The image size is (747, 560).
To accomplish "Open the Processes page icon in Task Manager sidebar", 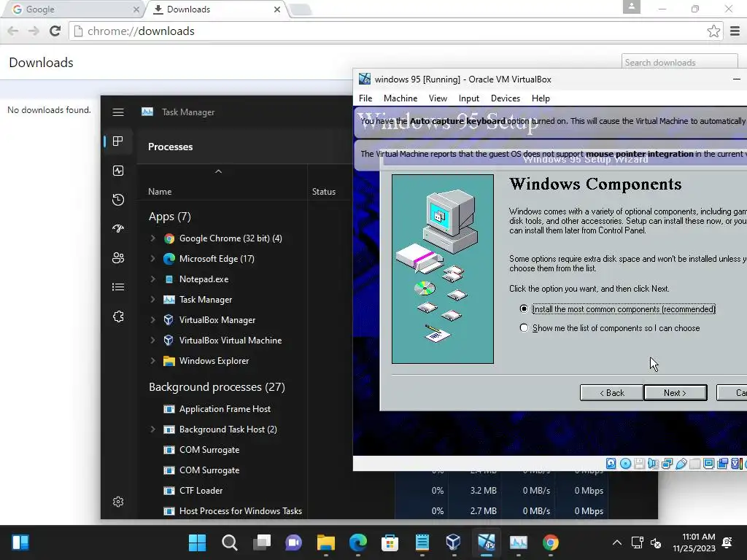I will click(x=118, y=141).
